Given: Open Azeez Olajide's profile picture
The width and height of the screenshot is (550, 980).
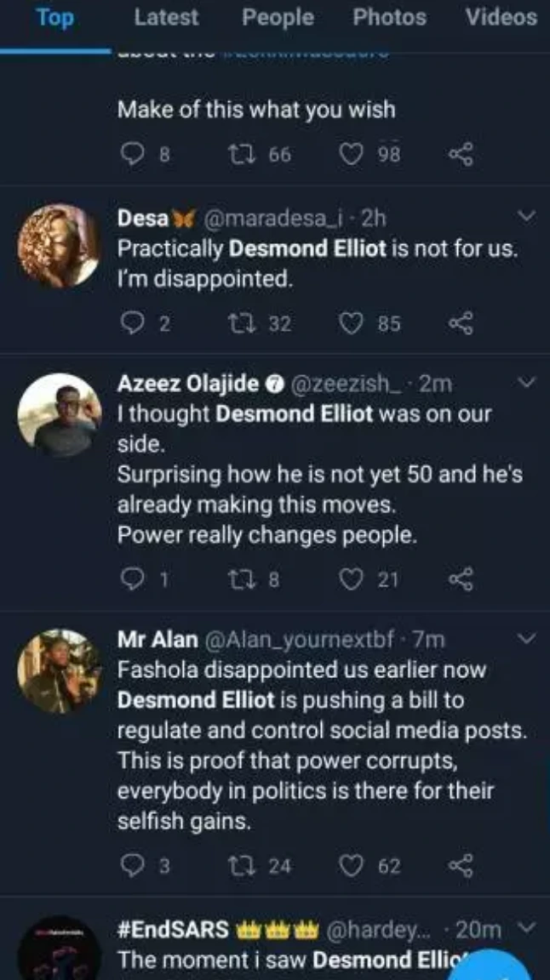Looking at the screenshot, I should 60,415.
